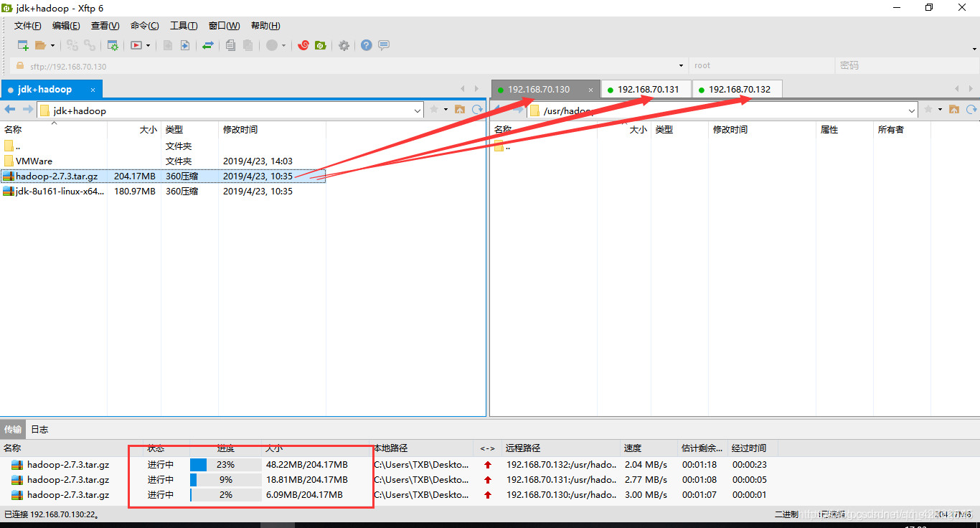Click the green Xftp folder toolbar icon
Viewport: 980px width, 528px height.
[x=320, y=45]
